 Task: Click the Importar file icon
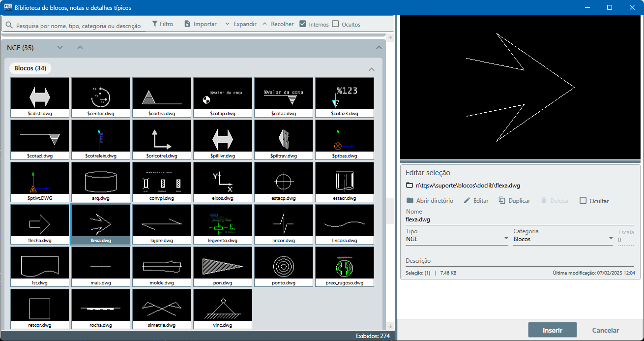tap(187, 24)
